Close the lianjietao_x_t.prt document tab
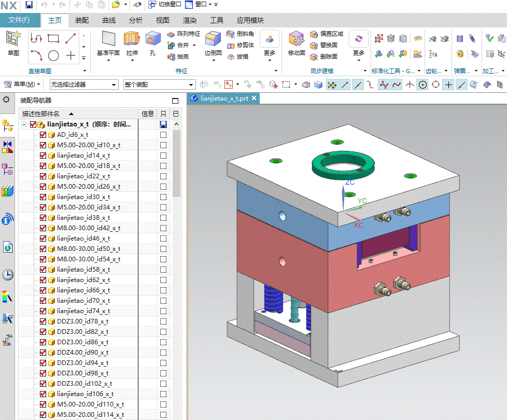The height and width of the screenshot is (420, 507). coord(254,98)
